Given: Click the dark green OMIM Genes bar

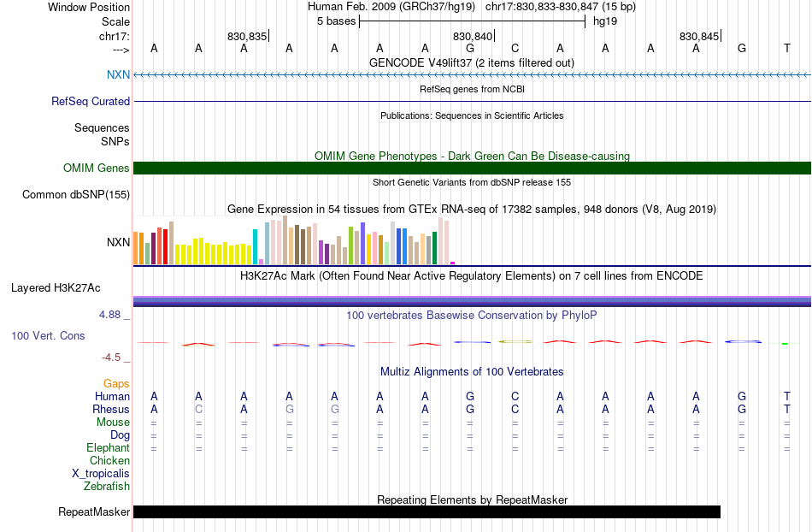Looking at the screenshot, I should click(472, 168).
